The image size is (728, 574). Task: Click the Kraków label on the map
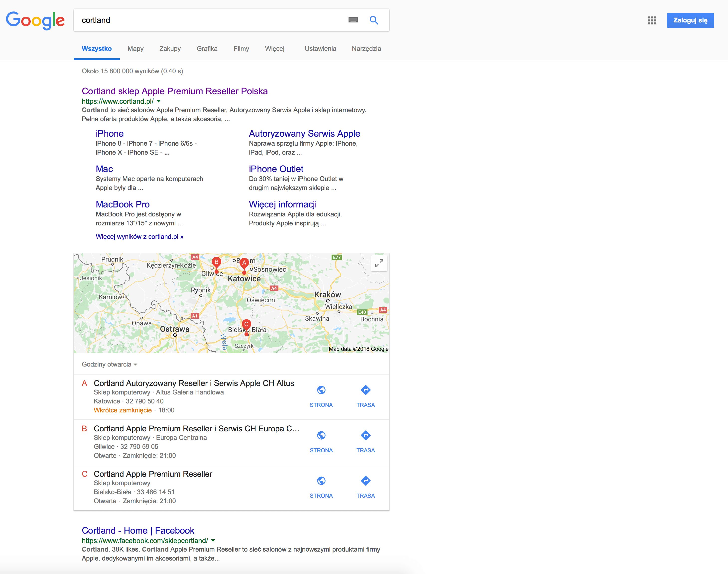tap(328, 294)
